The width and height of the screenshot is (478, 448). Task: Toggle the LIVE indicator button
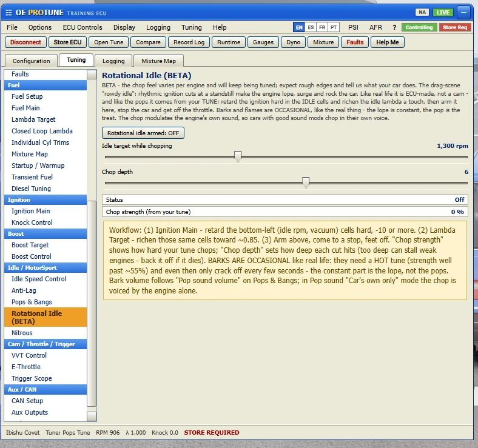click(443, 13)
